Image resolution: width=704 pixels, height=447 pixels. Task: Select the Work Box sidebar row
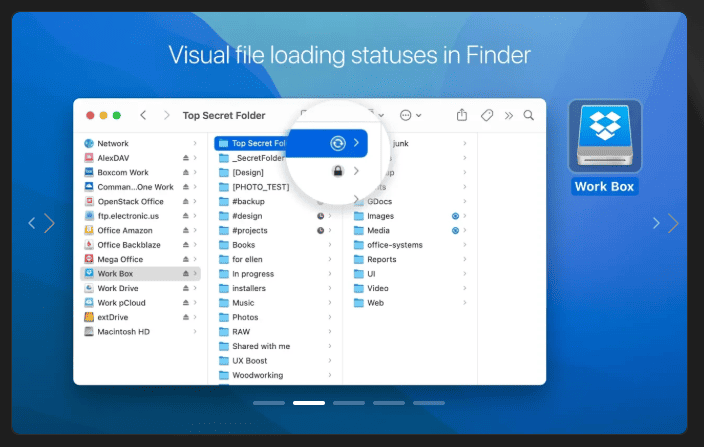(140, 274)
